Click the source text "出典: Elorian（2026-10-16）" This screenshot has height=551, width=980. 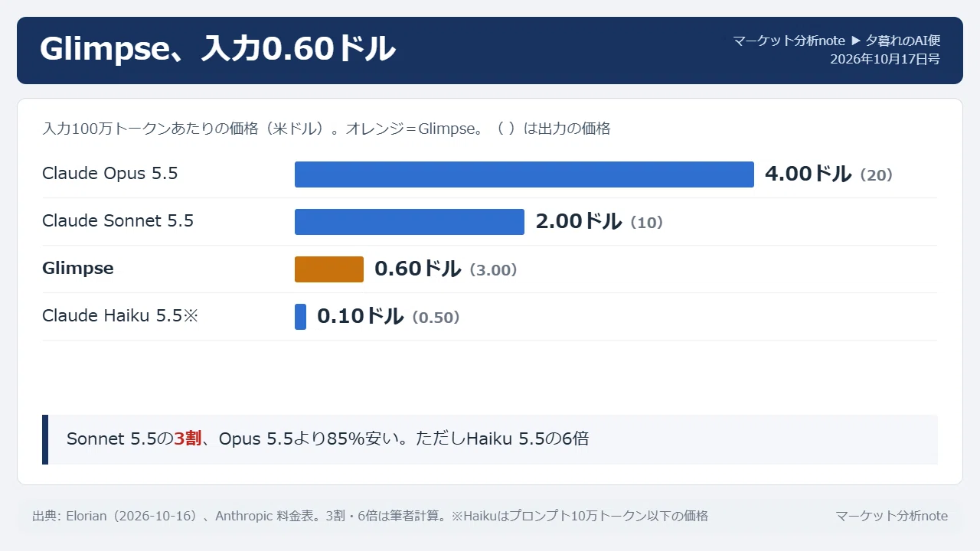pyautogui.click(x=116, y=517)
